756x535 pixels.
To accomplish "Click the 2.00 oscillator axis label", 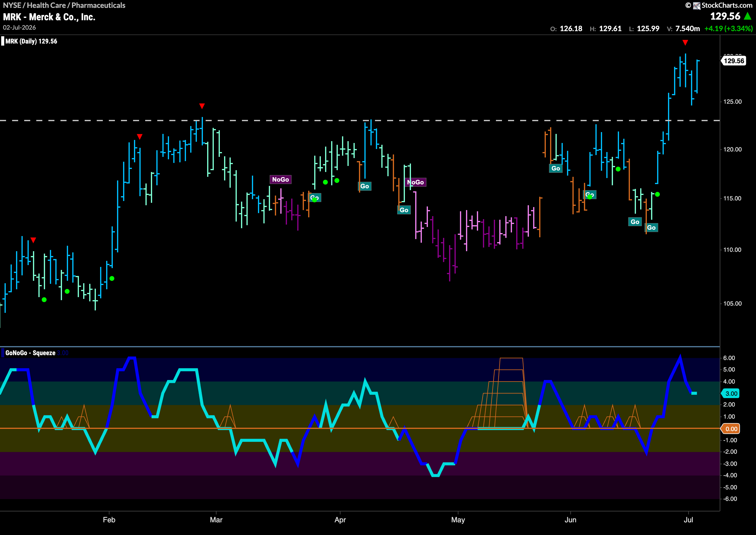I will click(729, 404).
